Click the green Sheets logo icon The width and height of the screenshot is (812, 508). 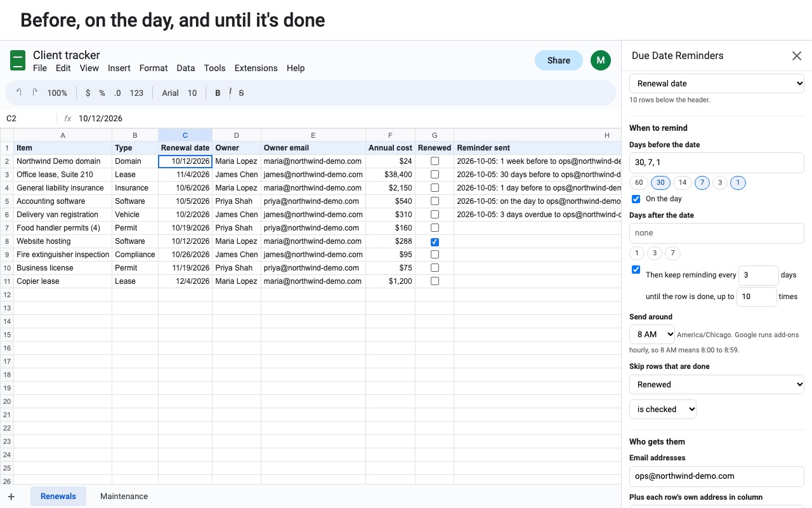tap(18, 60)
